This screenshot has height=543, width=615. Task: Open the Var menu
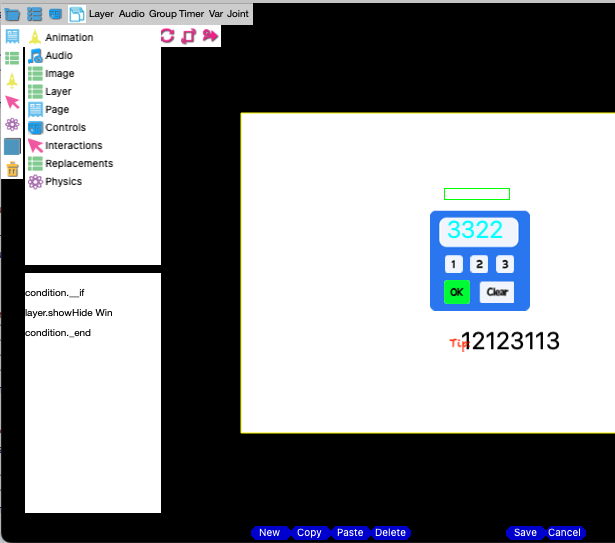click(216, 14)
